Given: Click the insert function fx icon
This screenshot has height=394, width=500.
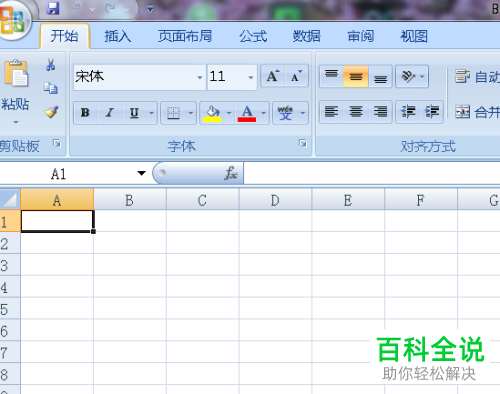Looking at the screenshot, I should point(231,173).
